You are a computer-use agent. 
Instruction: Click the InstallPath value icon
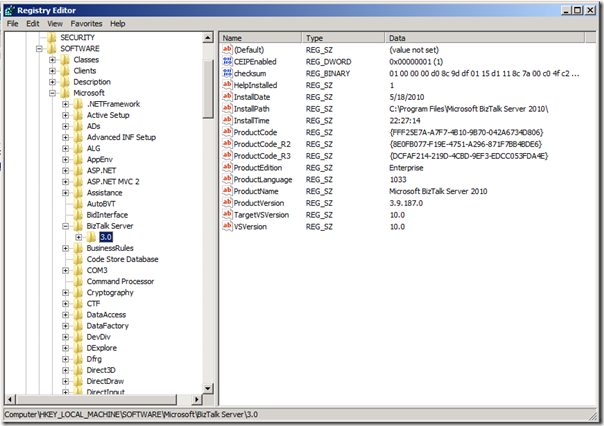tap(227, 109)
